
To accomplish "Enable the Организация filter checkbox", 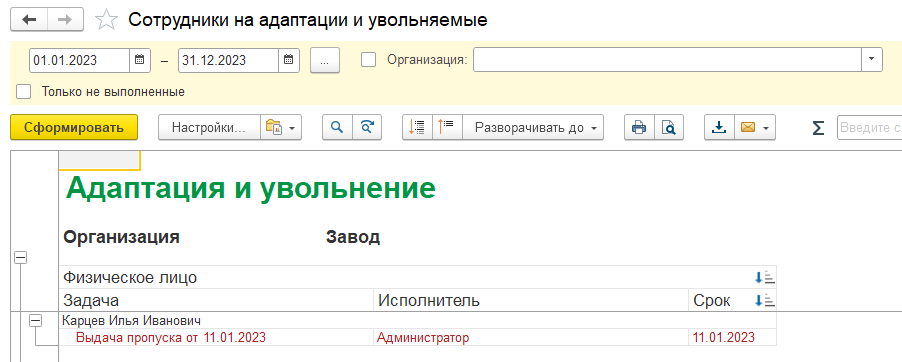I will coord(368,60).
